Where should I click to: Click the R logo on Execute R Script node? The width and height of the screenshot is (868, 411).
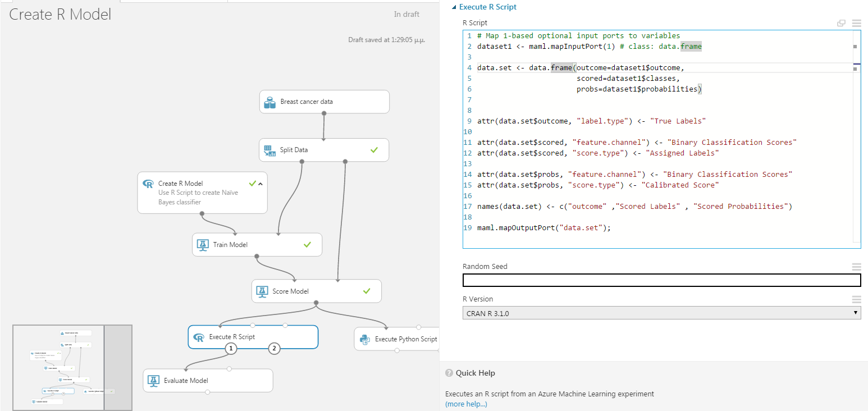[x=198, y=337]
